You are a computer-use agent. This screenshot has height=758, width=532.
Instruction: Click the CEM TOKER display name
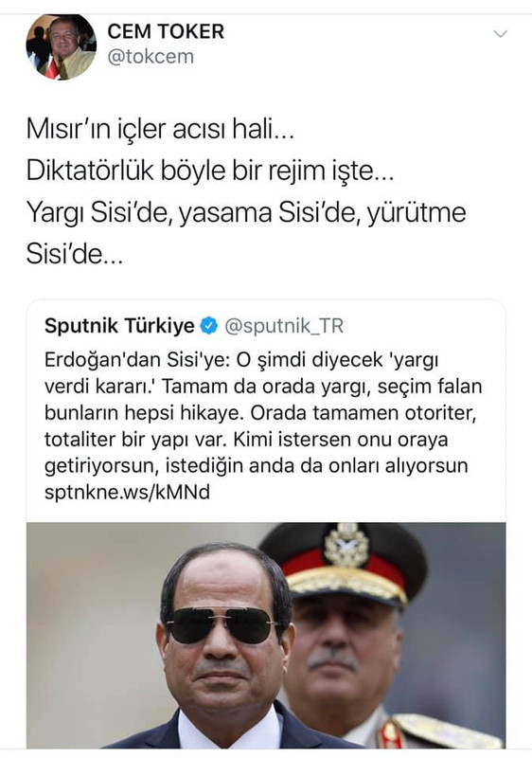click(166, 32)
